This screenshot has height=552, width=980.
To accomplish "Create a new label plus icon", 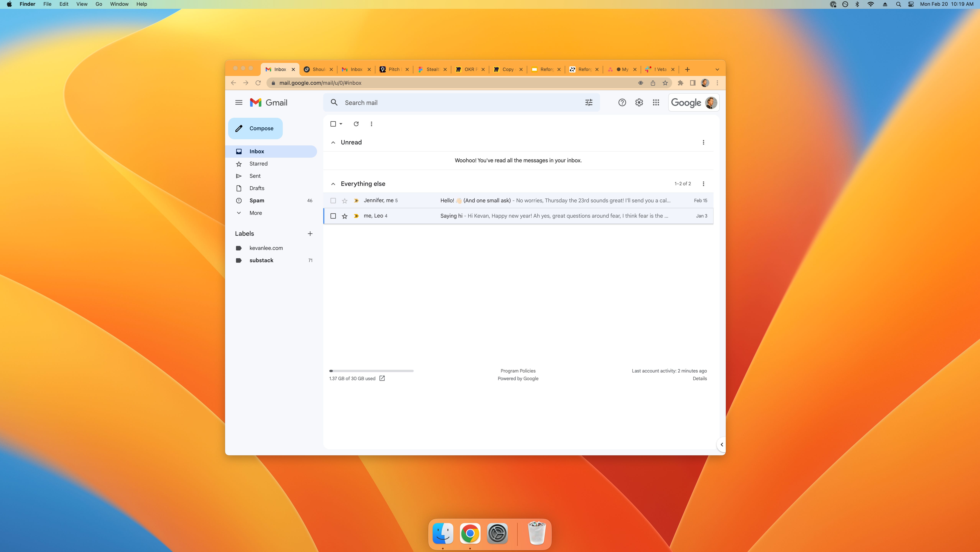I will point(310,233).
